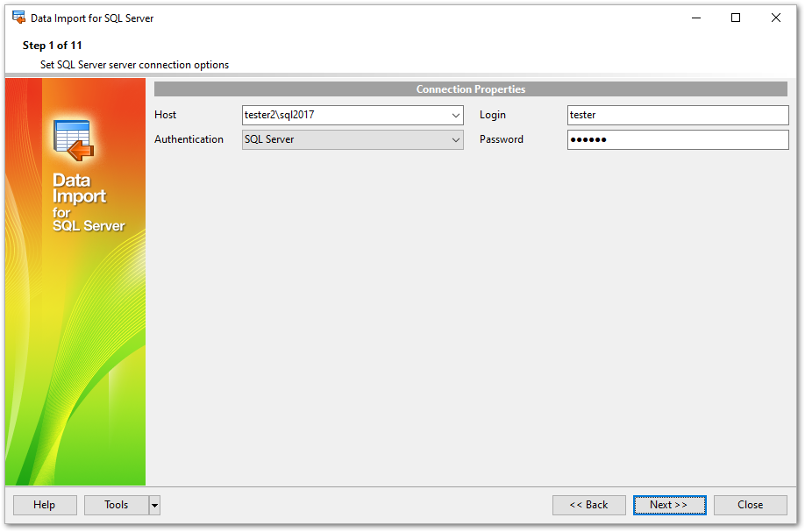Maximize the Data Import window
805x532 pixels.
[x=736, y=18]
